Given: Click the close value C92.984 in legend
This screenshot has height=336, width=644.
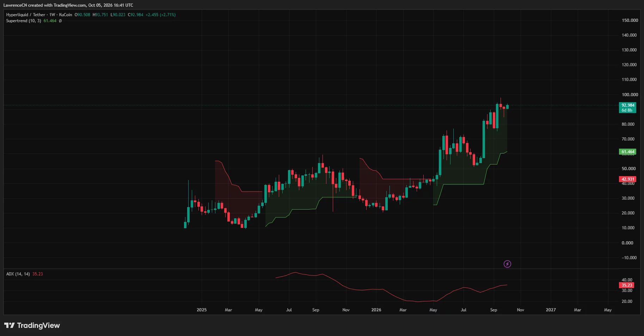Looking at the screenshot, I should tap(136, 15).
